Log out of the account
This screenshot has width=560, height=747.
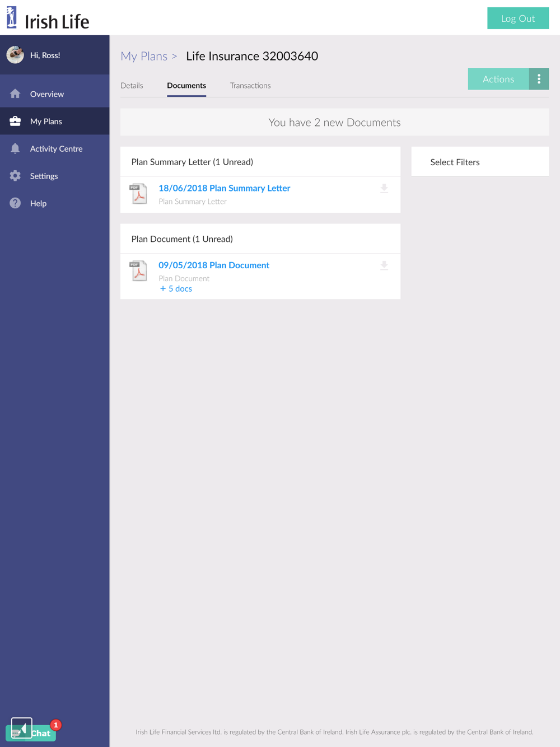point(518,18)
